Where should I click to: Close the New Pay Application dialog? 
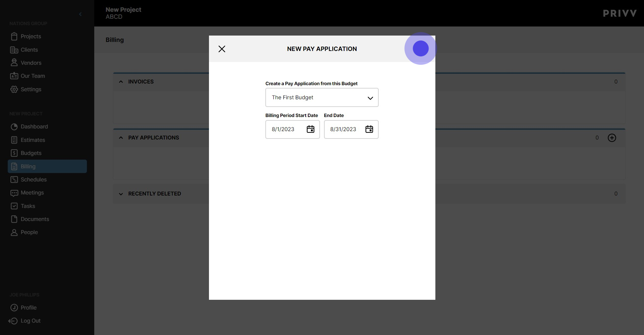(222, 49)
